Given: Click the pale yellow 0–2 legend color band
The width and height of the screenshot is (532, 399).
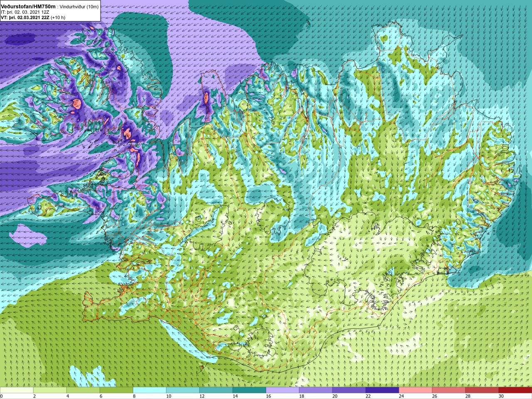Looking at the screenshot, I should pos(17,390).
